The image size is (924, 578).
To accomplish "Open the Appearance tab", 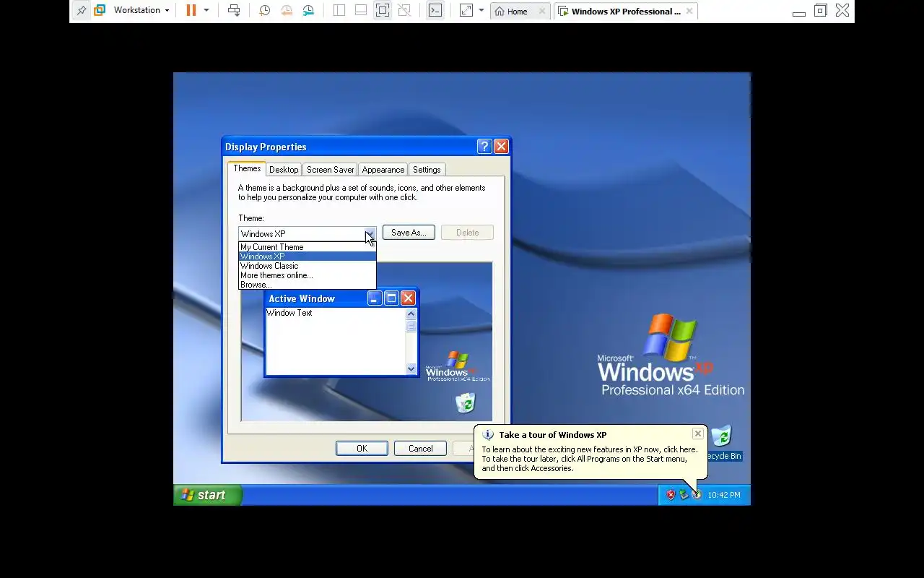I will point(383,170).
